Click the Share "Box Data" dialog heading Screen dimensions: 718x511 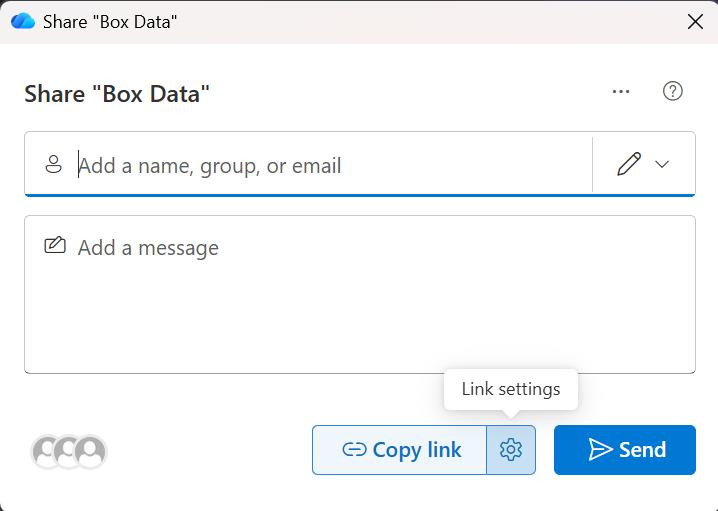tap(117, 94)
